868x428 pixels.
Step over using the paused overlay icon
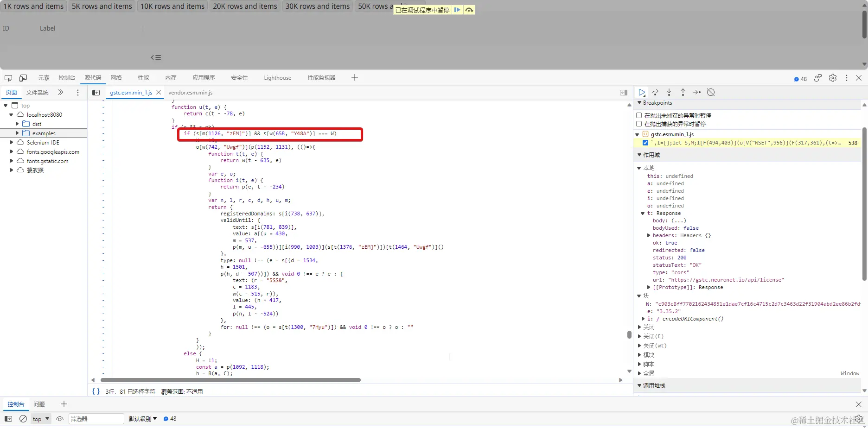point(469,10)
